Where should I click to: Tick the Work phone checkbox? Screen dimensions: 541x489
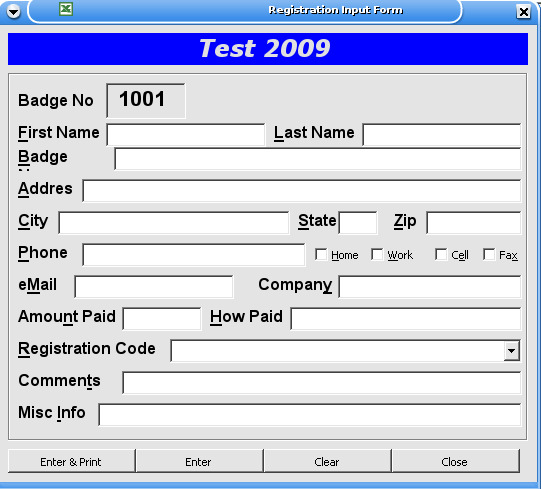tap(377, 255)
